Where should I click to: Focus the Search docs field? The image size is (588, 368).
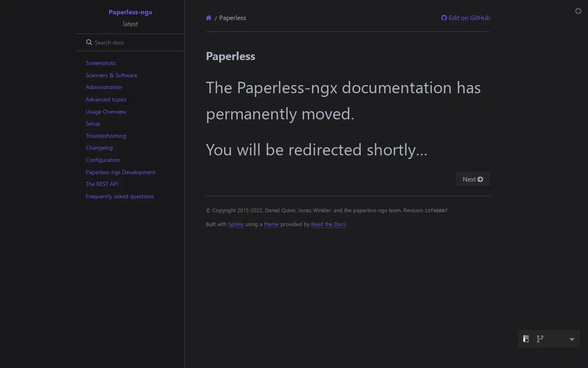pos(130,43)
